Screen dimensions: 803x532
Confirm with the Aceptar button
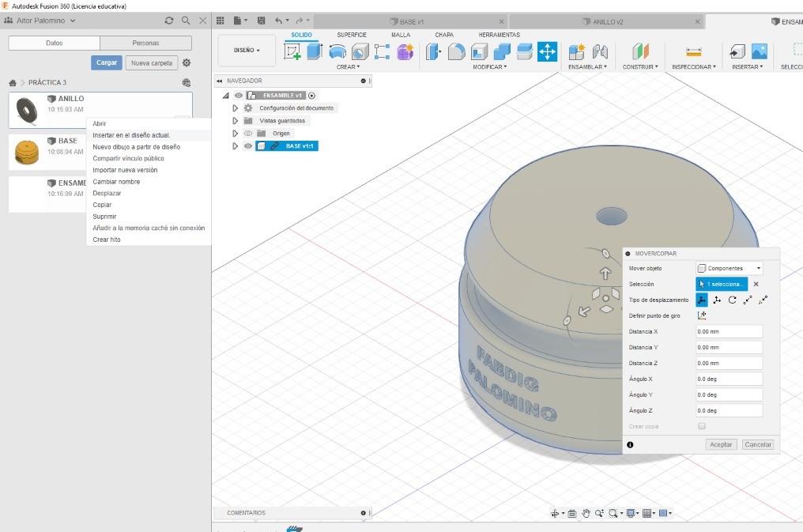click(721, 444)
